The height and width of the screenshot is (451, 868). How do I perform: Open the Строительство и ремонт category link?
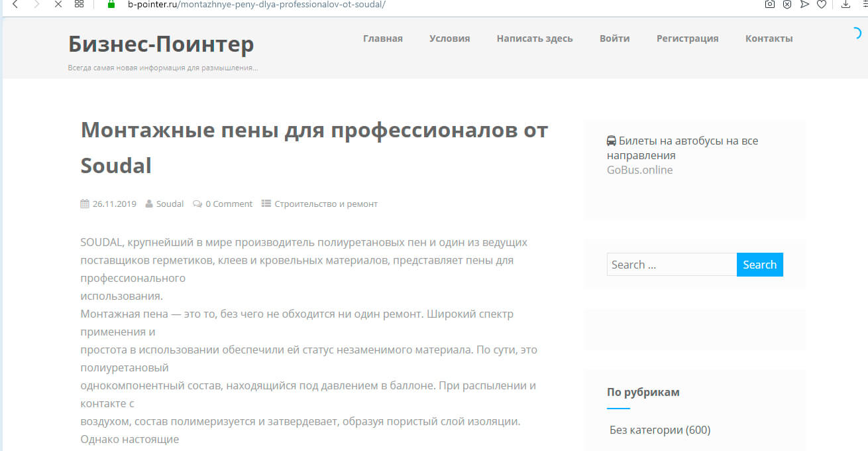(326, 204)
